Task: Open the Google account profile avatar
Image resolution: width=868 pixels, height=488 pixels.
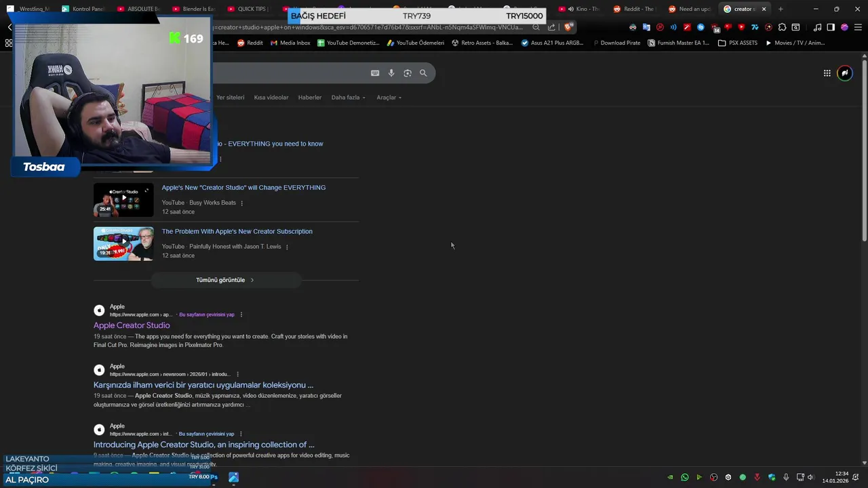Action: click(845, 73)
